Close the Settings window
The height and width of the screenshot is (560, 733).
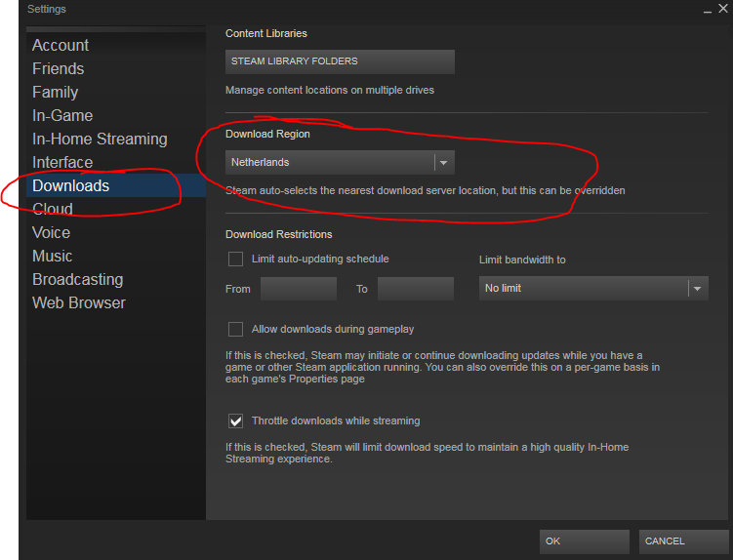tap(723, 9)
